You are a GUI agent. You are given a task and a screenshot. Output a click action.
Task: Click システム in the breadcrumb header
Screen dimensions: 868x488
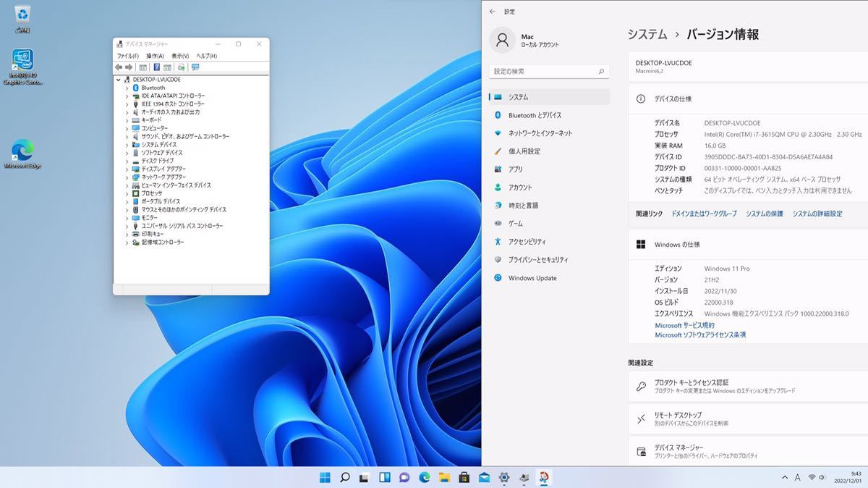(647, 34)
